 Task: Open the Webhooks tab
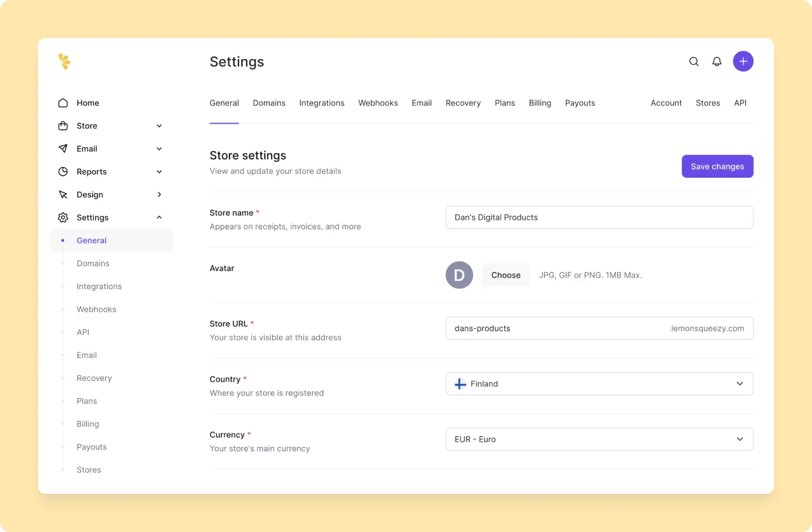point(378,102)
